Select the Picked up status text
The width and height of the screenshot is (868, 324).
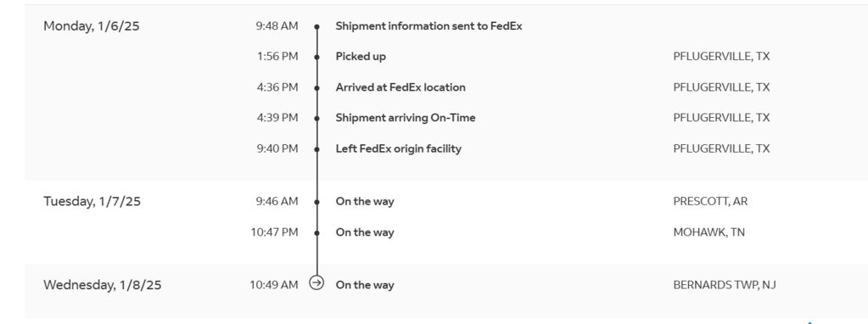coord(361,56)
